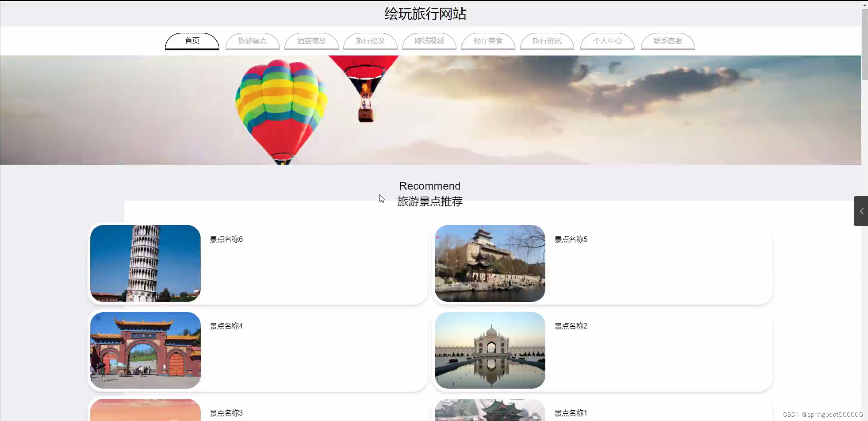The height and width of the screenshot is (421, 868).
Task: Switch to 路线规划 tab
Action: [x=429, y=41]
